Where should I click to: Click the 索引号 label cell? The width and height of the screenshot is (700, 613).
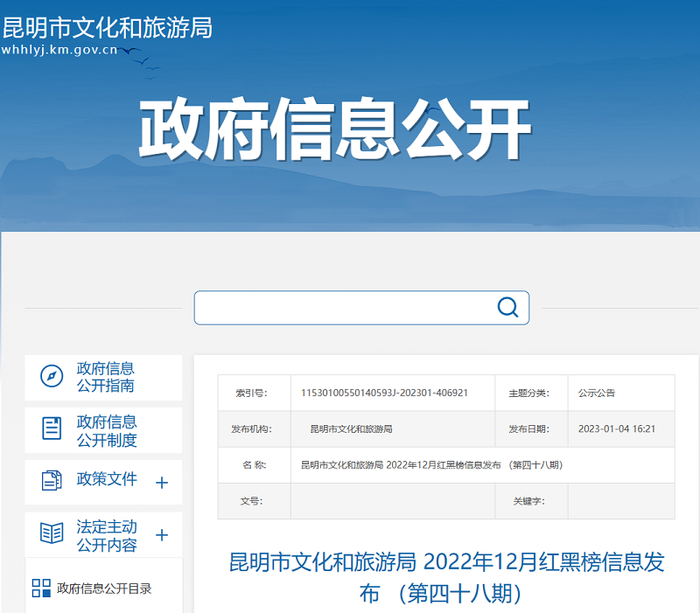click(254, 393)
